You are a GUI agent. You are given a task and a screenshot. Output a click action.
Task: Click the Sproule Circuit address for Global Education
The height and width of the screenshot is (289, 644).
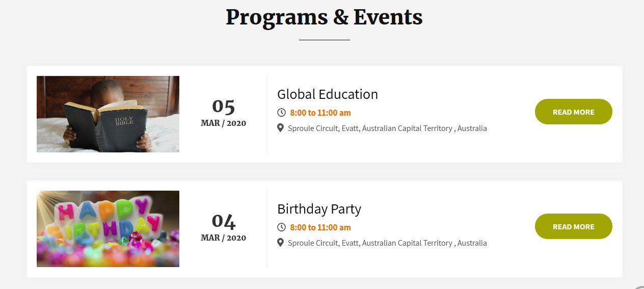pos(387,128)
